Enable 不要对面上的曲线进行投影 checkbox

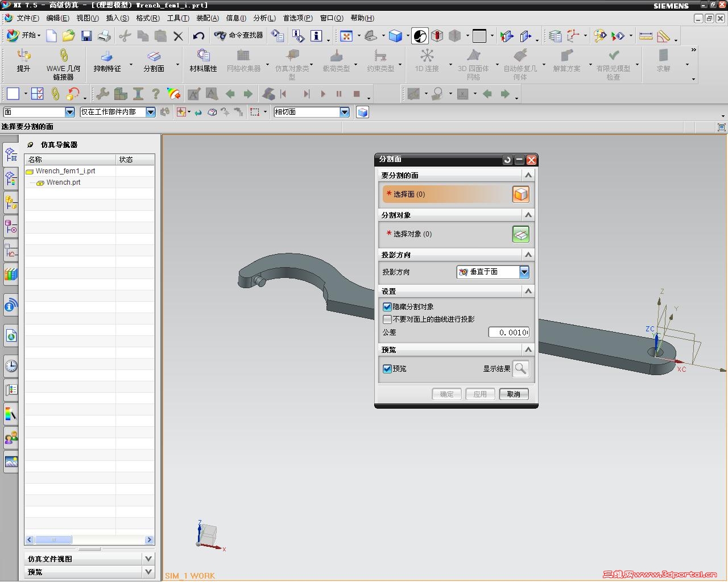[x=387, y=319]
